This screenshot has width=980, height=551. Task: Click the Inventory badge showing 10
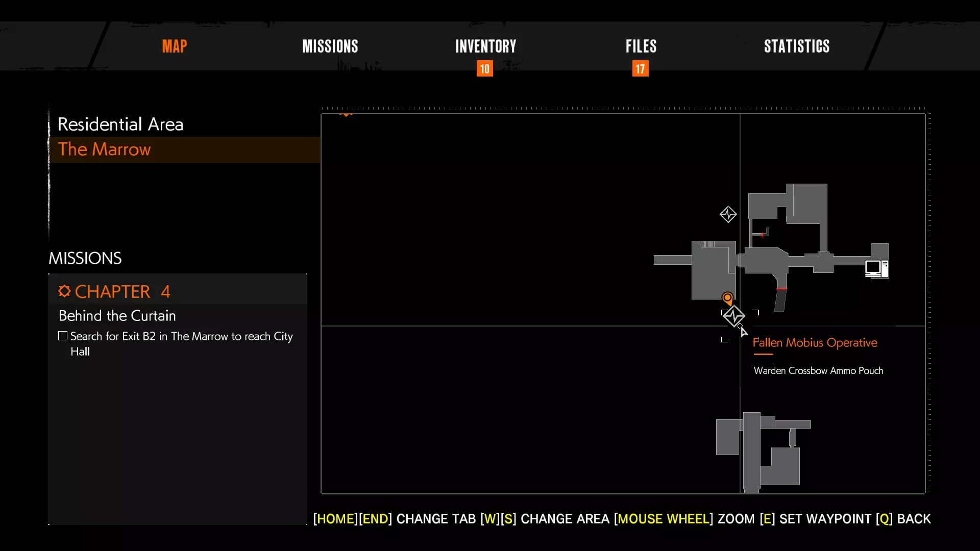coord(484,69)
